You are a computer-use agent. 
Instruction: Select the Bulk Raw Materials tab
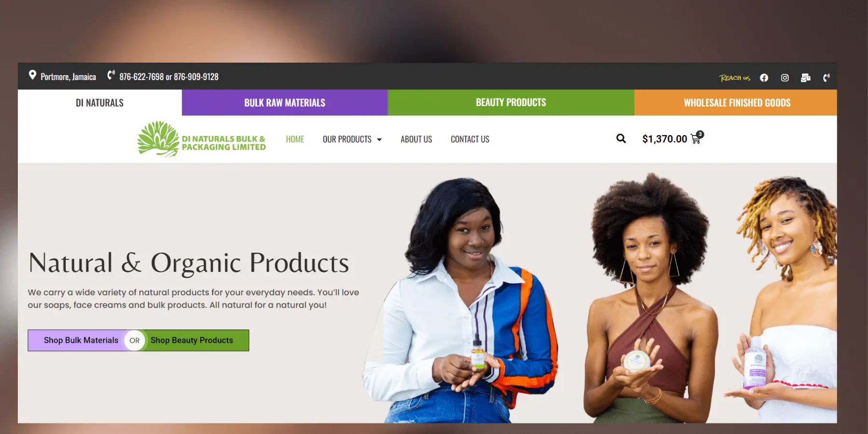click(285, 103)
